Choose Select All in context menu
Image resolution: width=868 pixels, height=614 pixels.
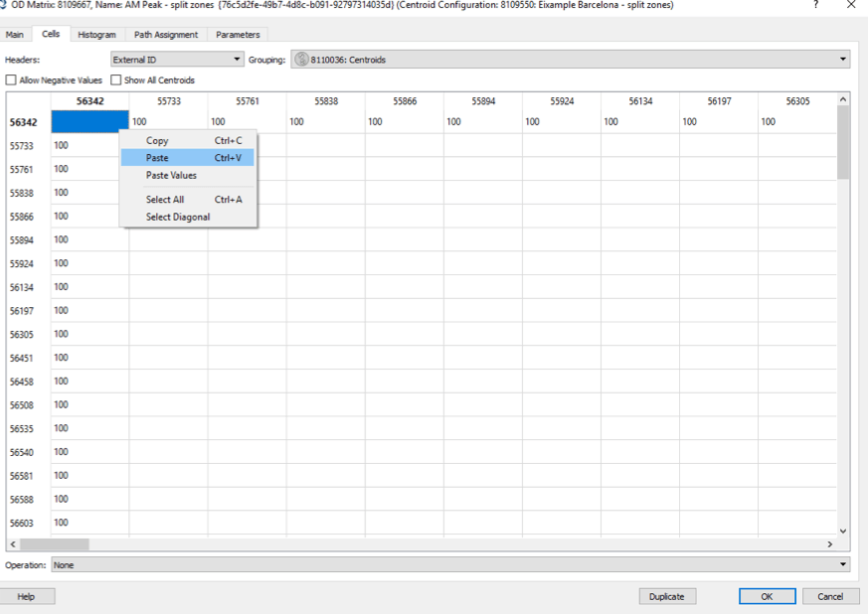(x=188, y=200)
